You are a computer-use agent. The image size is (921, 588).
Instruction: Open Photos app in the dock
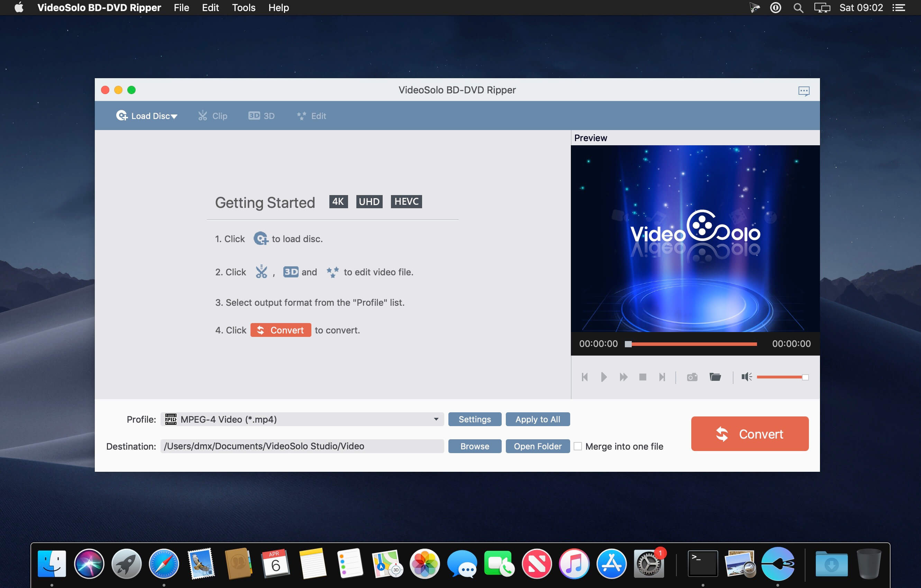point(425,563)
